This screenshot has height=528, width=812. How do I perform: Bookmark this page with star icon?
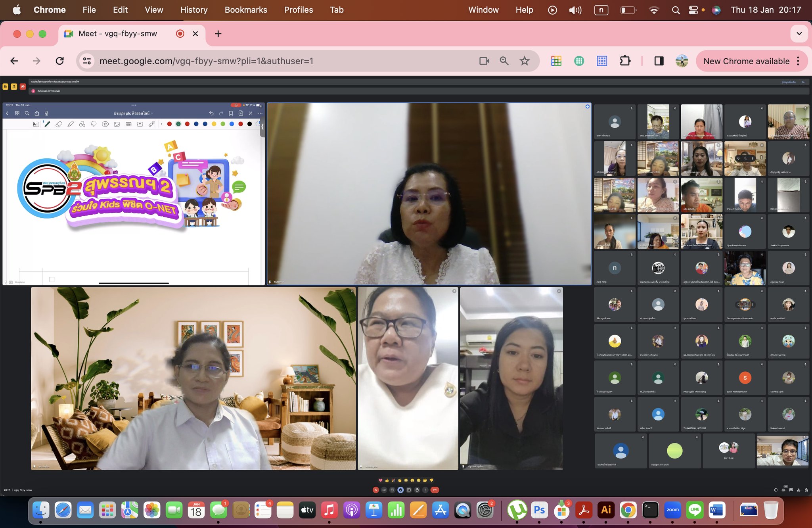pyautogui.click(x=525, y=61)
